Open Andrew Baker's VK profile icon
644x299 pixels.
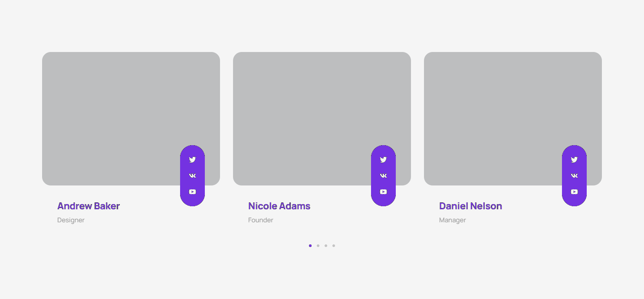192,175
